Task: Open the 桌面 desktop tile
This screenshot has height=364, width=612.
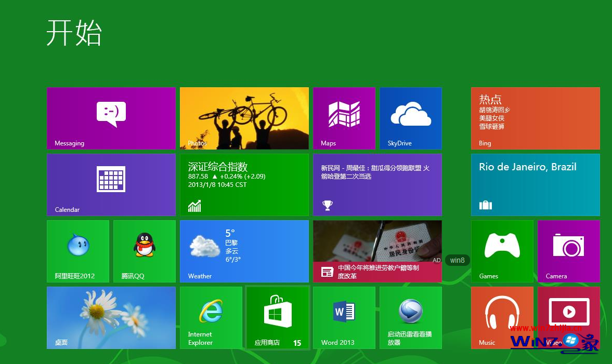Action: tap(111, 318)
